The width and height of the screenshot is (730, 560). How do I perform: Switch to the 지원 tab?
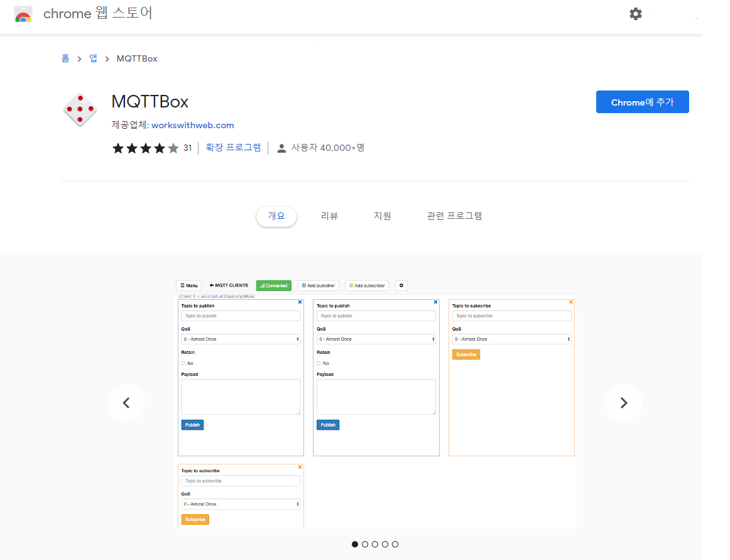tap(383, 216)
